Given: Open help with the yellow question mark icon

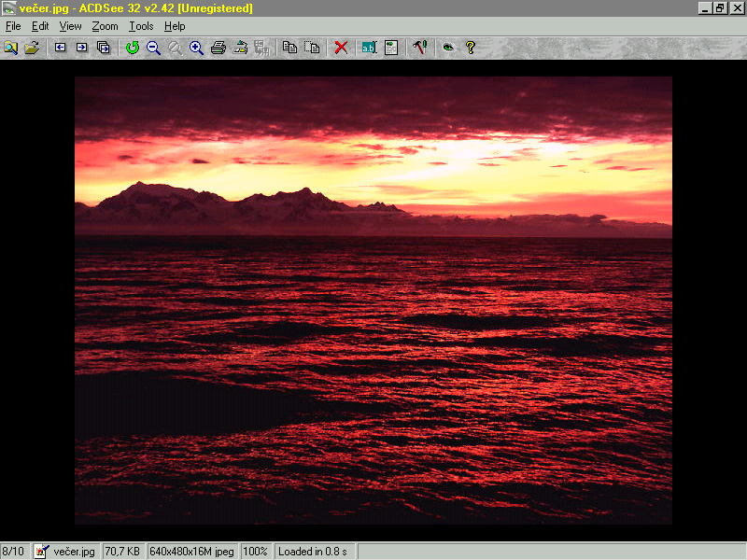Looking at the screenshot, I should point(471,48).
